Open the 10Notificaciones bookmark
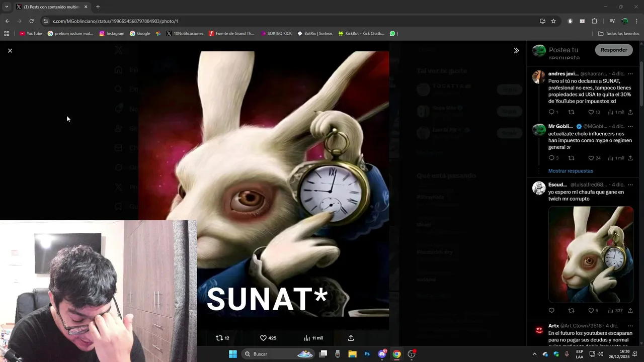The image size is (644, 362). coord(185,34)
